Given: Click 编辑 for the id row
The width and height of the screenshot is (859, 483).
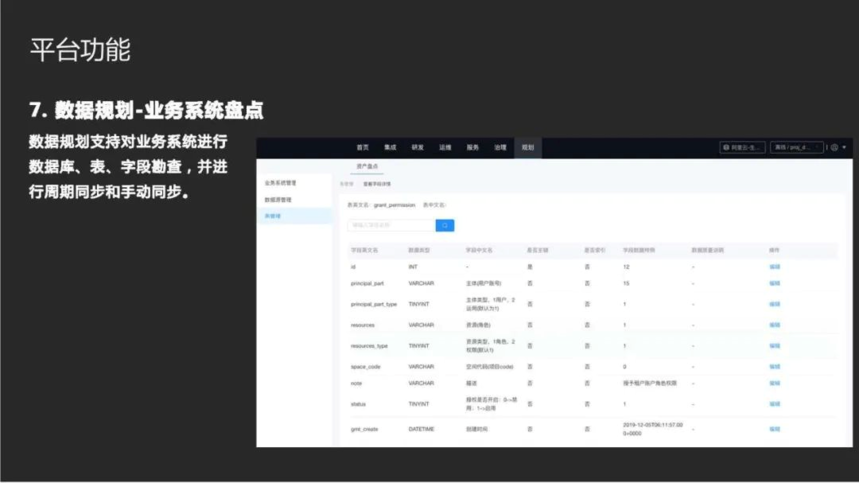Looking at the screenshot, I should point(775,267).
